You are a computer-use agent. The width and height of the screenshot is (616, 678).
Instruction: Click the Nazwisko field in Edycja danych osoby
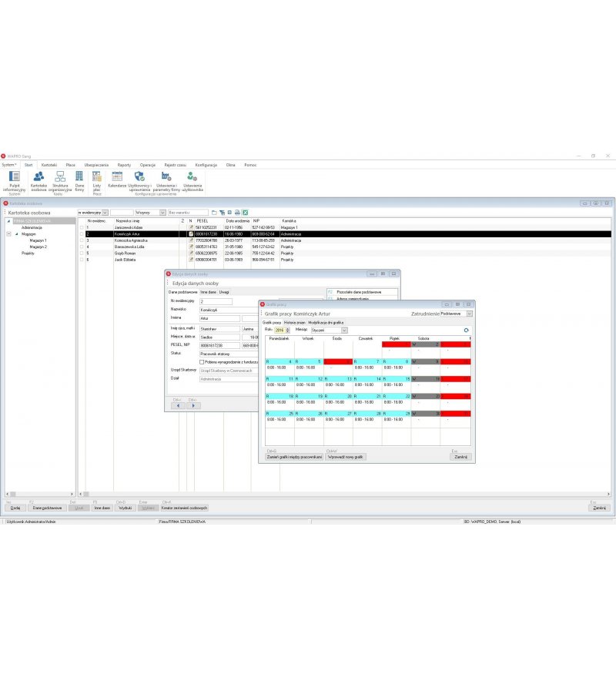(x=229, y=310)
